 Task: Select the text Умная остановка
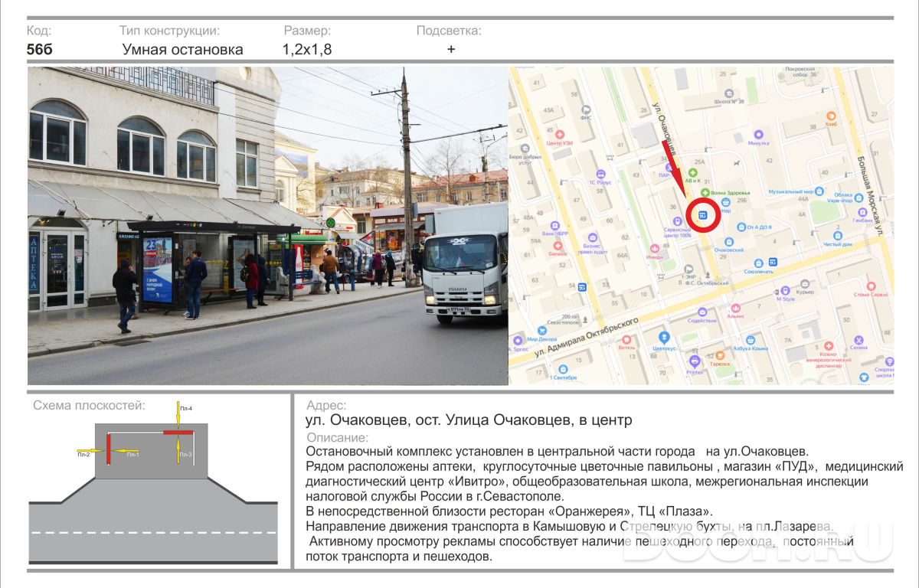[x=182, y=50]
